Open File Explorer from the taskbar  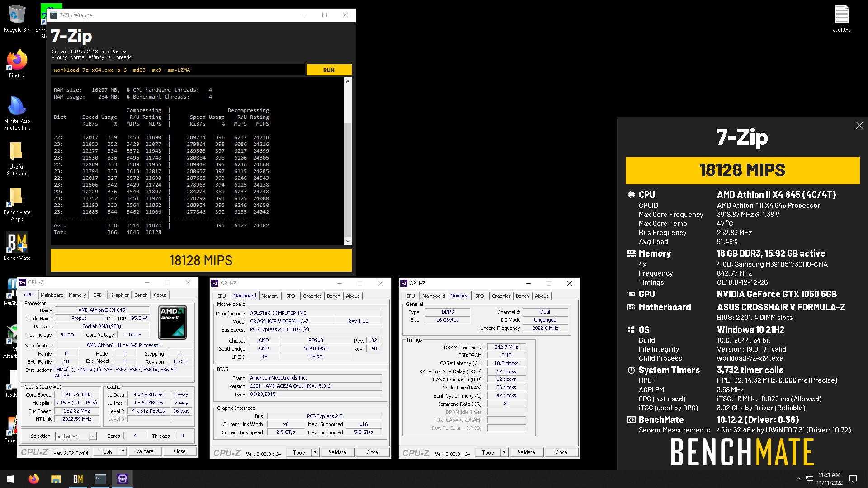click(x=56, y=479)
